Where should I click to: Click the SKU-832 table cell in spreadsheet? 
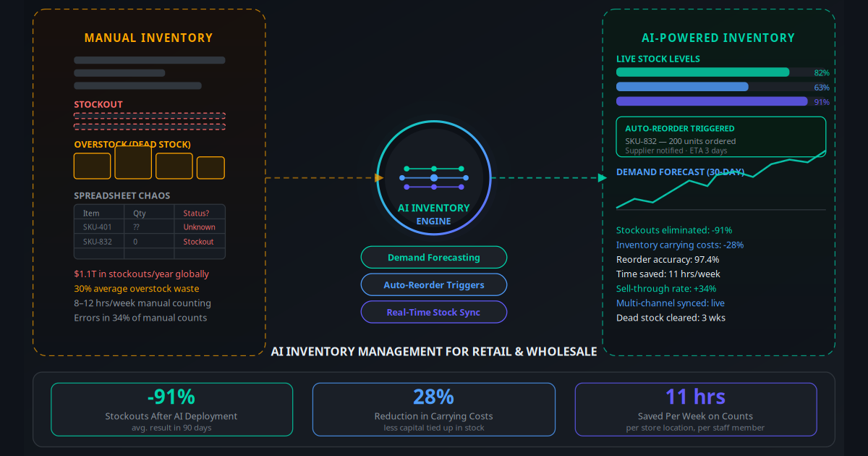(x=98, y=242)
